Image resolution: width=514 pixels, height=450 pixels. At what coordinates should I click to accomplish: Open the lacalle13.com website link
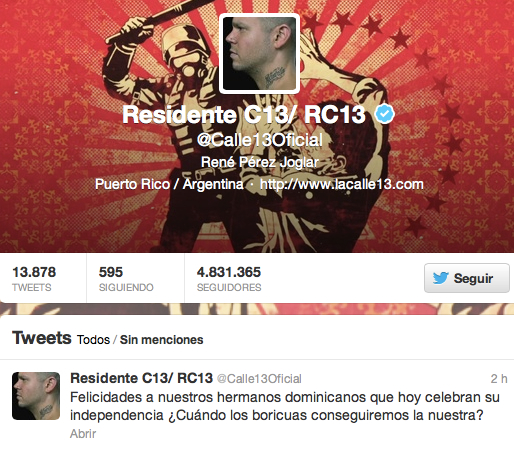coord(342,184)
